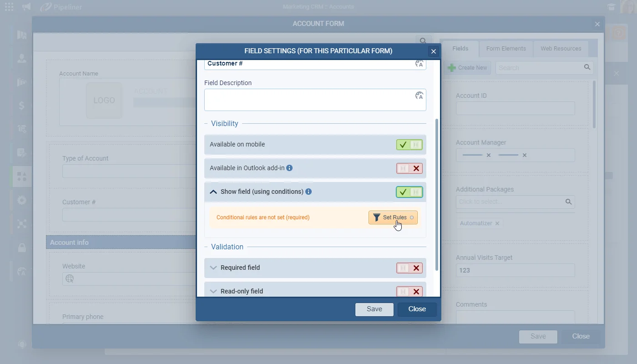The image size is (637, 364).
Task: Switch to the Form Elements tab
Action: pyautogui.click(x=506, y=49)
